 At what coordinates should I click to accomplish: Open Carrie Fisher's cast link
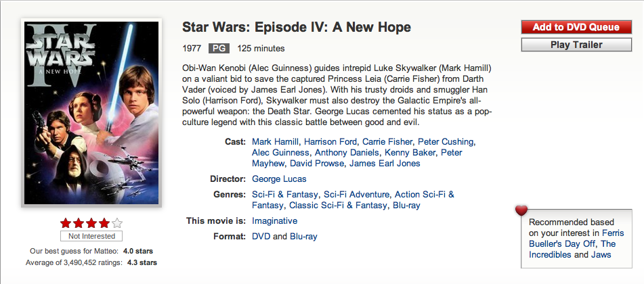coord(387,142)
